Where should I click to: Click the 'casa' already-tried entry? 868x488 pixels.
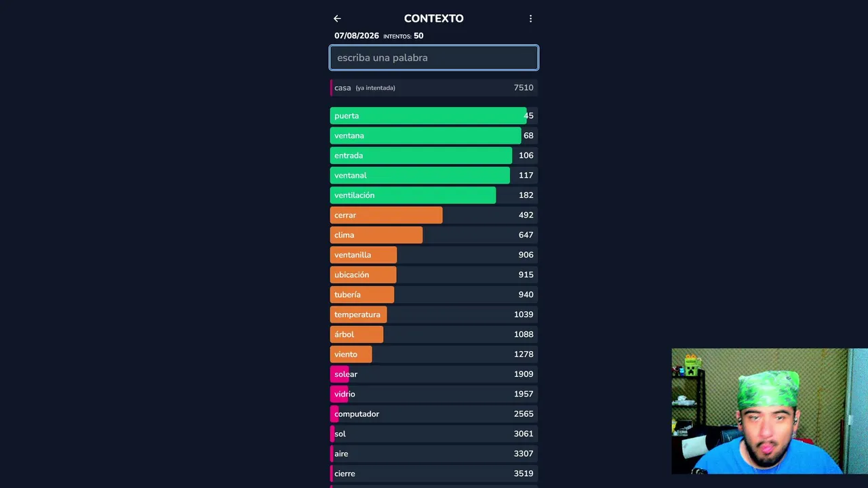click(434, 87)
